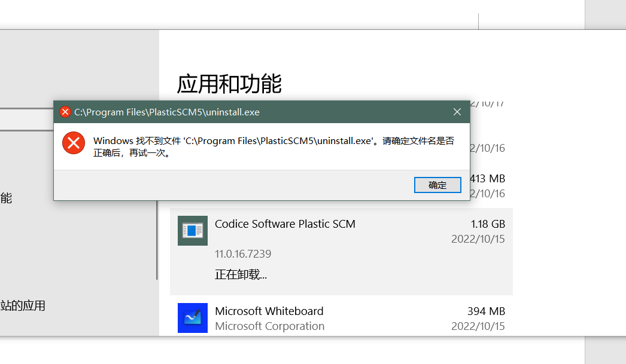
Task: Select the Codice Software Plastic SCM app icon
Action: tap(193, 231)
